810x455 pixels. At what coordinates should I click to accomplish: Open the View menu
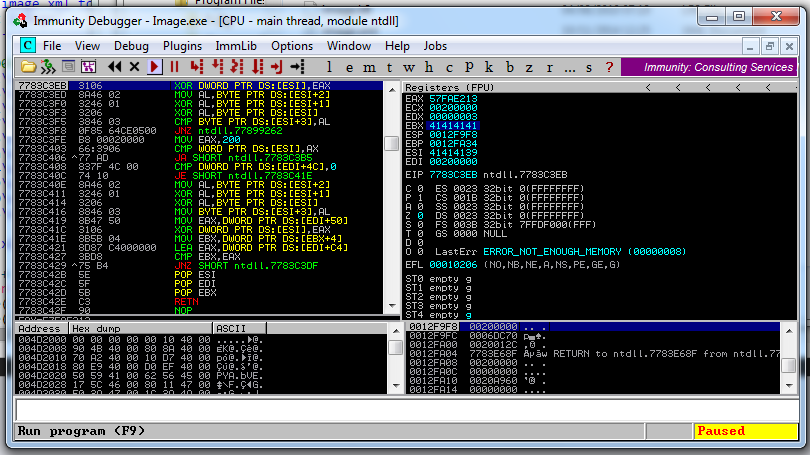point(87,46)
